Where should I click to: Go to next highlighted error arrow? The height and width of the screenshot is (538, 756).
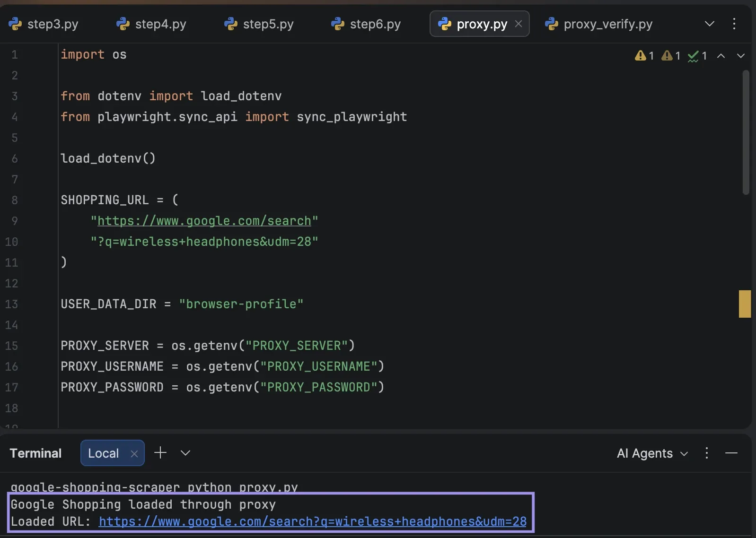coord(741,56)
